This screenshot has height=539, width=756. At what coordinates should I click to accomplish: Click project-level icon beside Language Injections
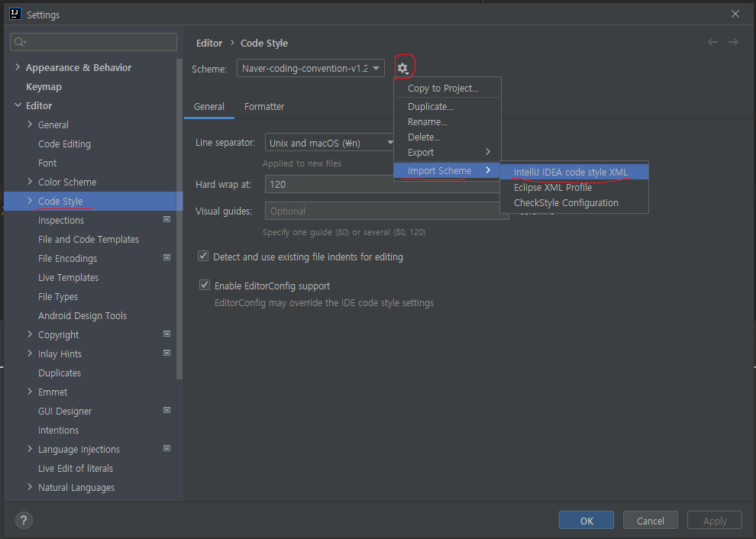tap(166, 448)
